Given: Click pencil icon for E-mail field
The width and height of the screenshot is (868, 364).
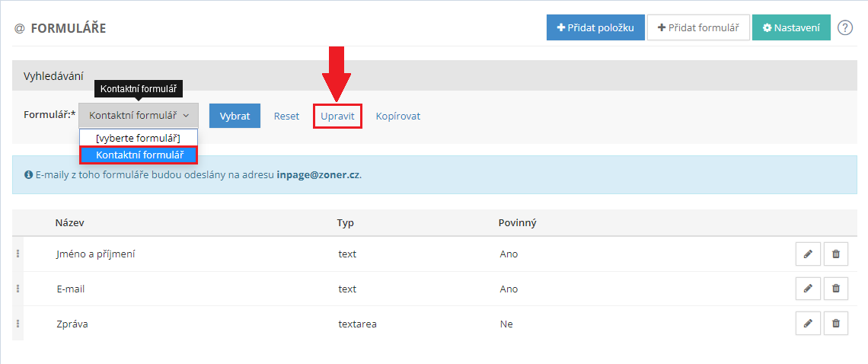Looking at the screenshot, I should pyautogui.click(x=808, y=289).
